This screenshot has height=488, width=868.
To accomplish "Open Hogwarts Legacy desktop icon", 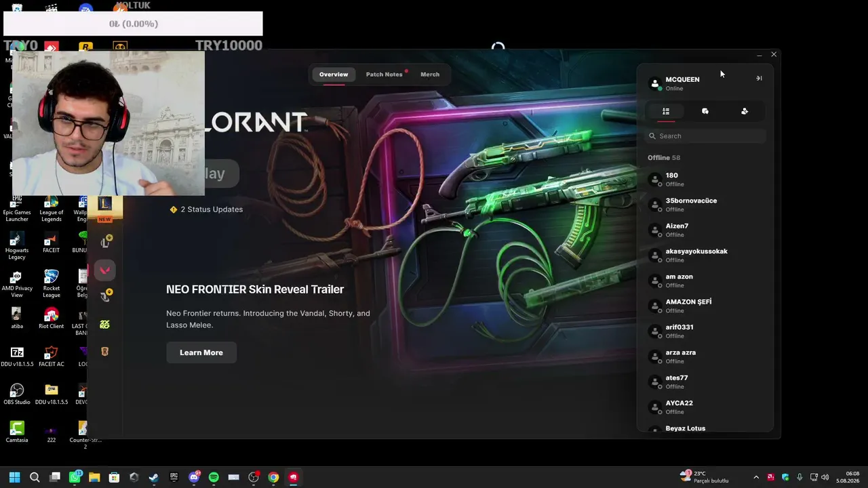I will (17, 246).
